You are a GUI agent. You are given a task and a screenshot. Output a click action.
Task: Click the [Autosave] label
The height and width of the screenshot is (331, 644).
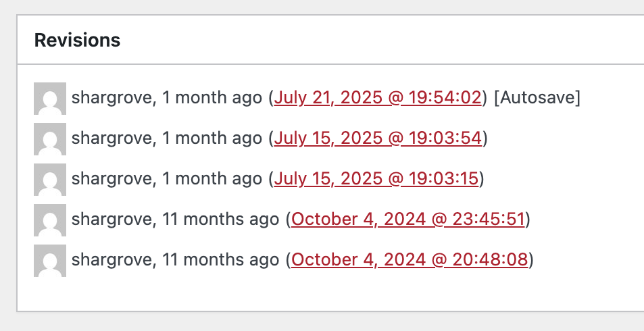tap(537, 99)
